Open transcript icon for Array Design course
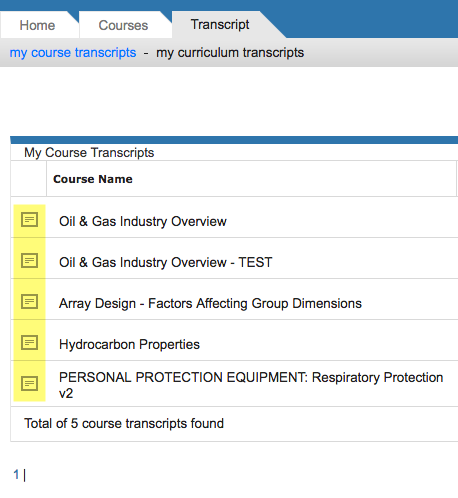Viewport: 458px width, 498px height. point(29,302)
